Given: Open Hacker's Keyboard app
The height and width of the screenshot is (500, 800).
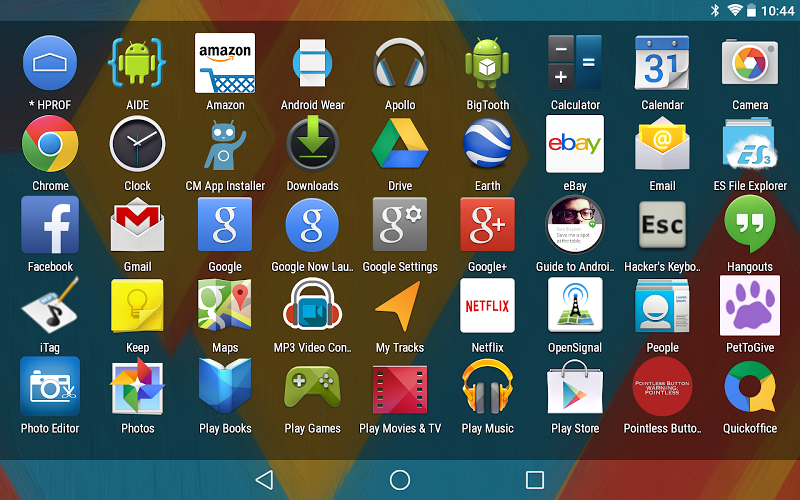Looking at the screenshot, I should pyautogui.click(x=662, y=224).
